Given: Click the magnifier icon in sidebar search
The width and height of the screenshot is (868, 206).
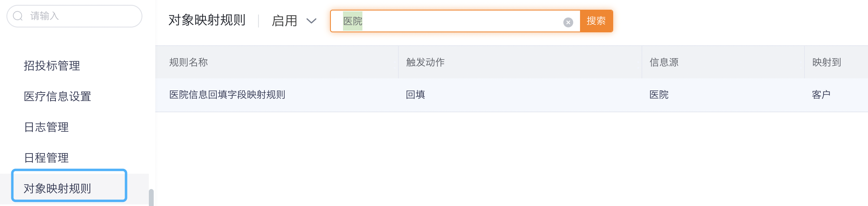Looking at the screenshot, I should (x=18, y=16).
